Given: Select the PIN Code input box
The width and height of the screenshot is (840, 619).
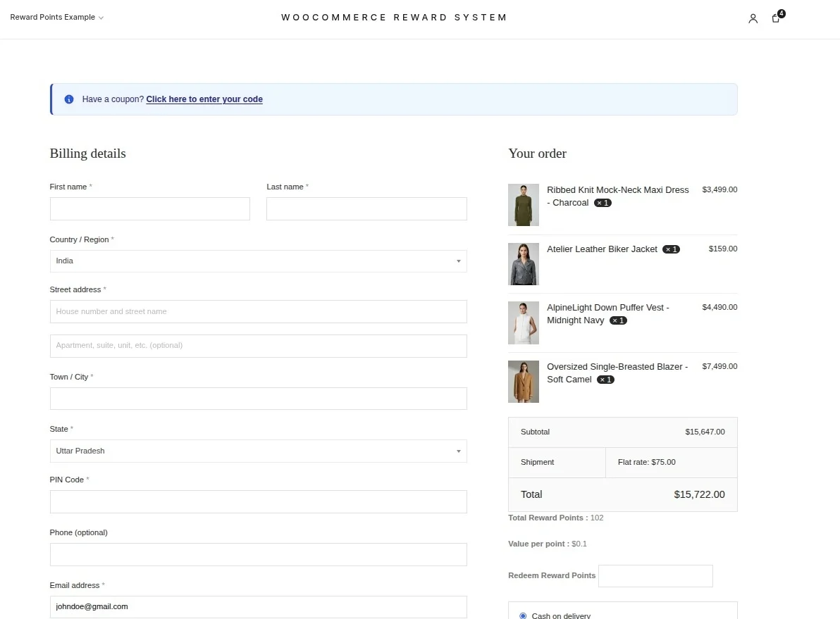Looking at the screenshot, I should pos(258,501).
